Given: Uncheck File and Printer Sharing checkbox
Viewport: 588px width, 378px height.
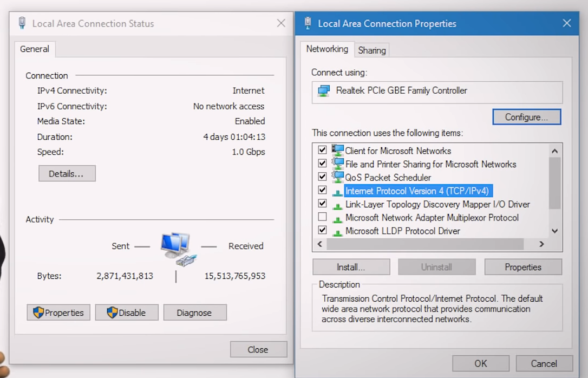Looking at the screenshot, I should pyautogui.click(x=322, y=163).
